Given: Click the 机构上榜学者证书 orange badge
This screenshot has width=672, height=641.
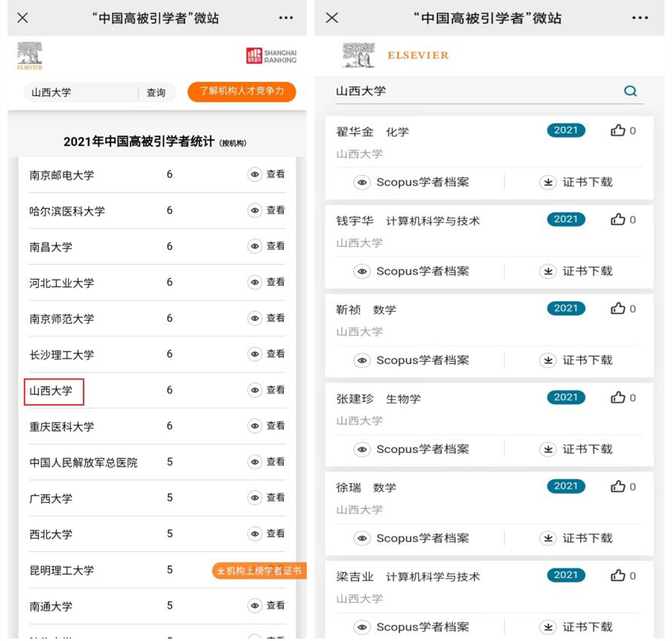Looking at the screenshot, I should point(259,571).
